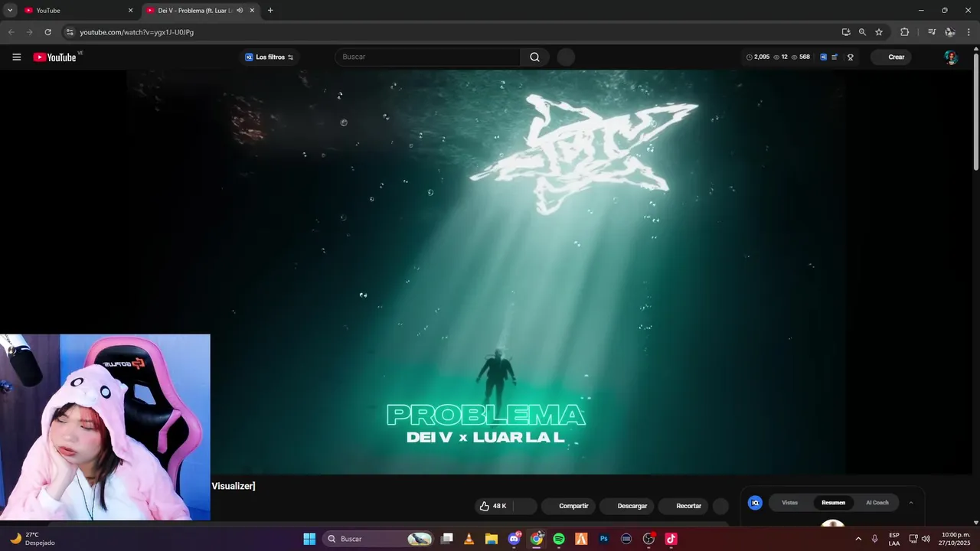Open the tab search dropdown arrow

point(10,11)
